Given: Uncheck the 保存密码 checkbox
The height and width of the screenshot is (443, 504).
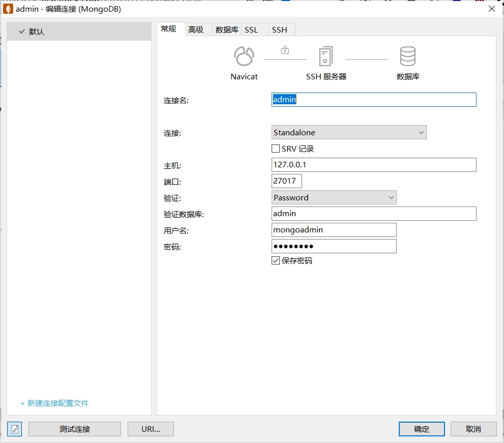Looking at the screenshot, I should [x=276, y=260].
